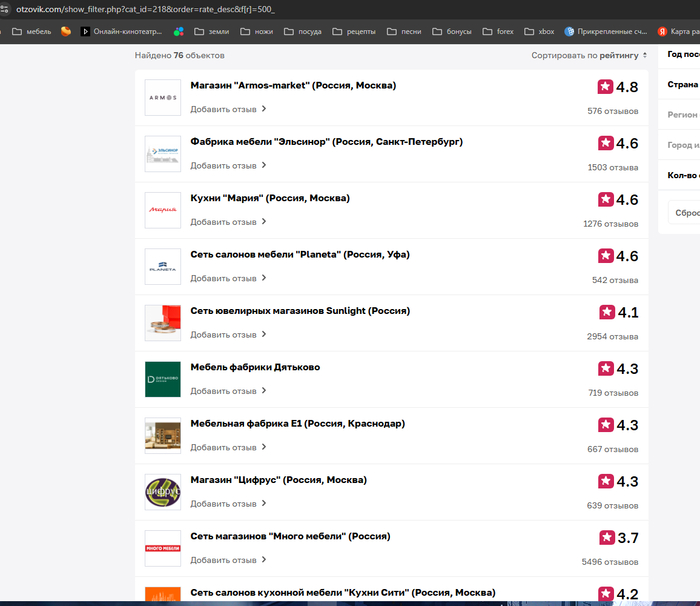Expand the 'Кол-во' reviews filter

(682, 175)
